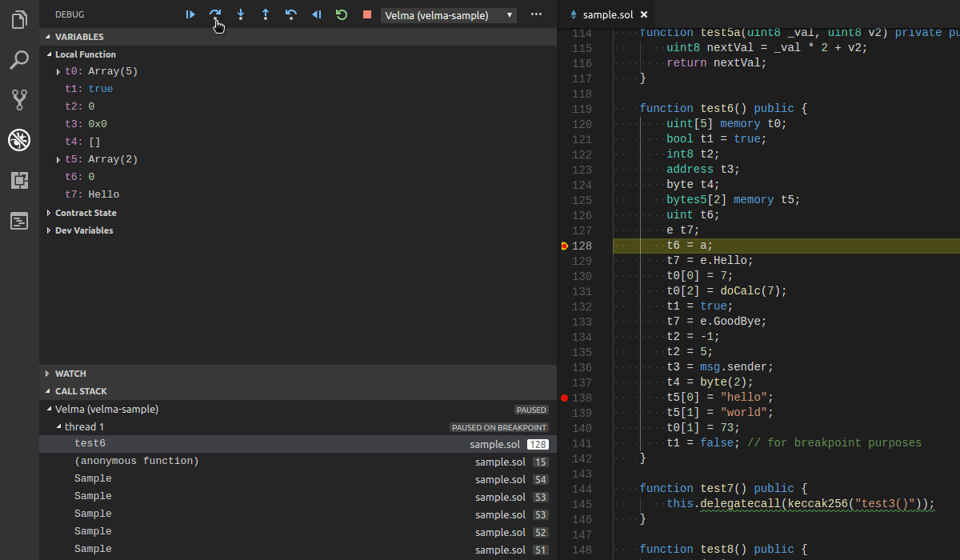
Task: Close the sample.sol tab
Action: 644,14
